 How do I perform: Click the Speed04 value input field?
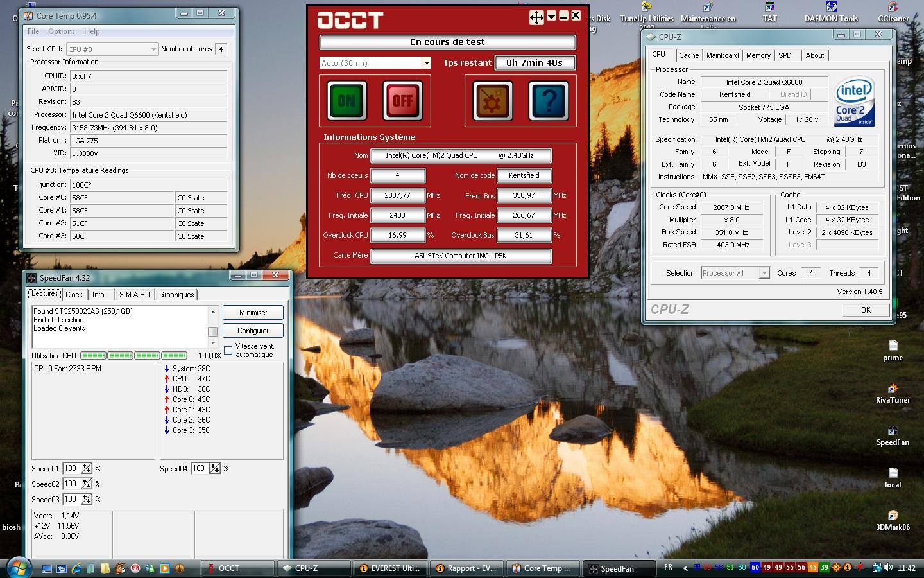click(x=199, y=469)
